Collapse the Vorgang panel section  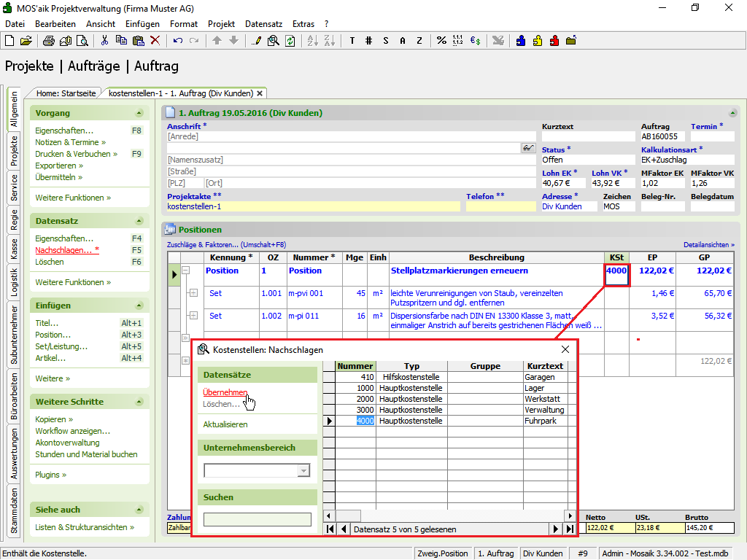pos(139,114)
